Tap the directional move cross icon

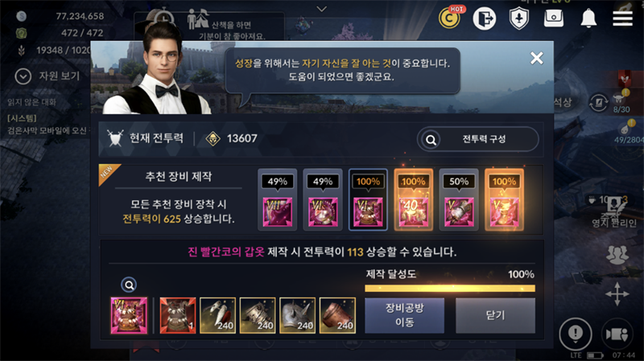pos(617,293)
